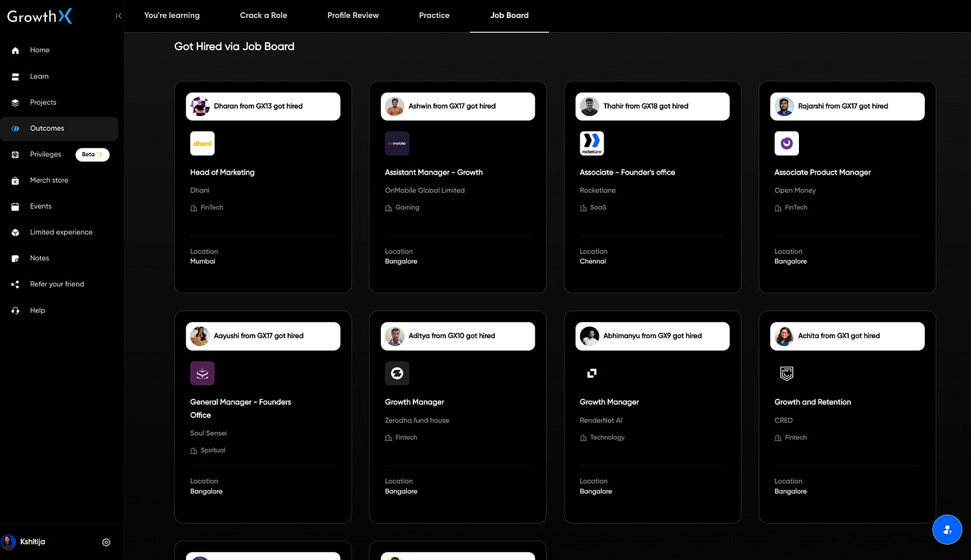Click the Help headset icon
The width and height of the screenshot is (971, 560).
15,311
